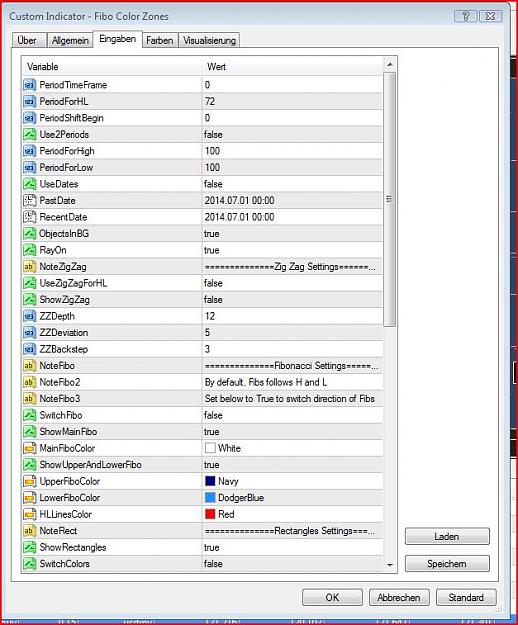This screenshot has height=625, width=518.
Task: Click the PastDate value 2014.07.01 00:00
Action: click(239, 200)
